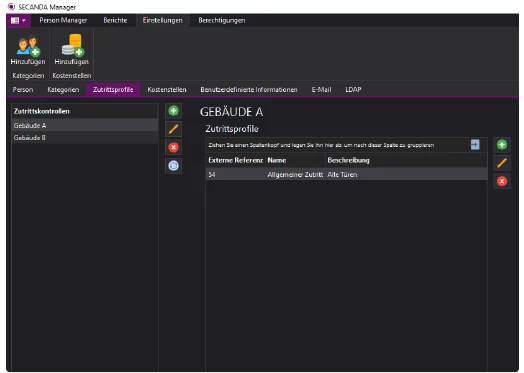This screenshot has width=524, height=373.
Task: Open the Person Manager ribbon tab
Action: pyautogui.click(x=63, y=20)
